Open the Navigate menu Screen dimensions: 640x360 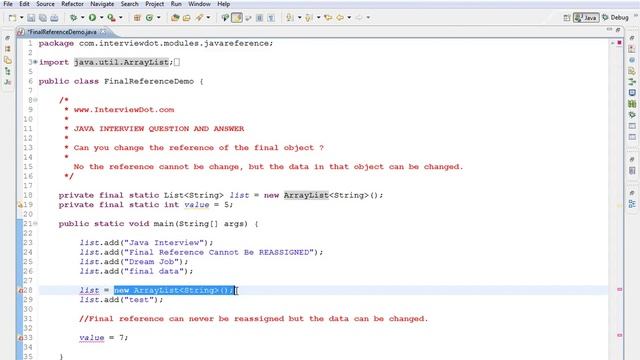click(102, 4)
